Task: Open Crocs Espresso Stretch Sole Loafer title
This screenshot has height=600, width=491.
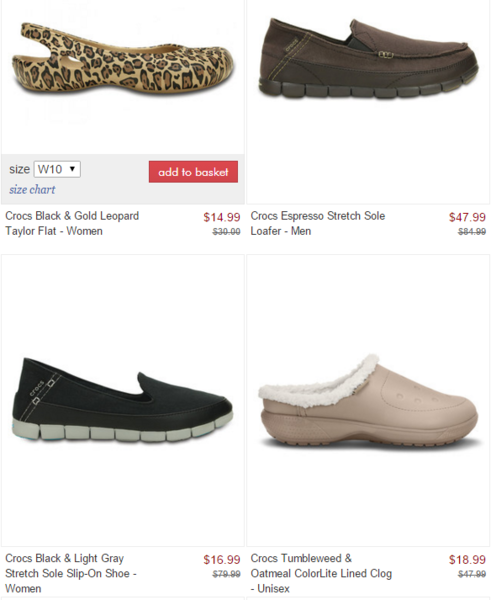Action: click(x=318, y=223)
